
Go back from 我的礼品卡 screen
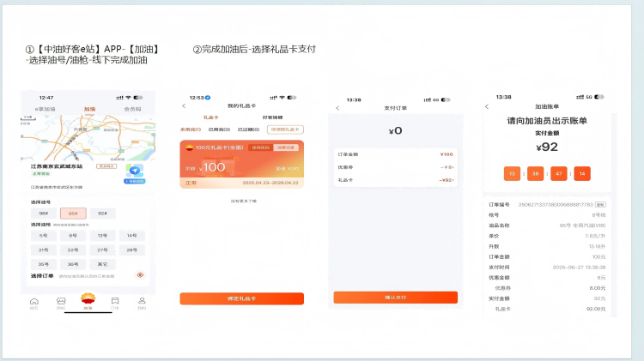tap(184, 106)
